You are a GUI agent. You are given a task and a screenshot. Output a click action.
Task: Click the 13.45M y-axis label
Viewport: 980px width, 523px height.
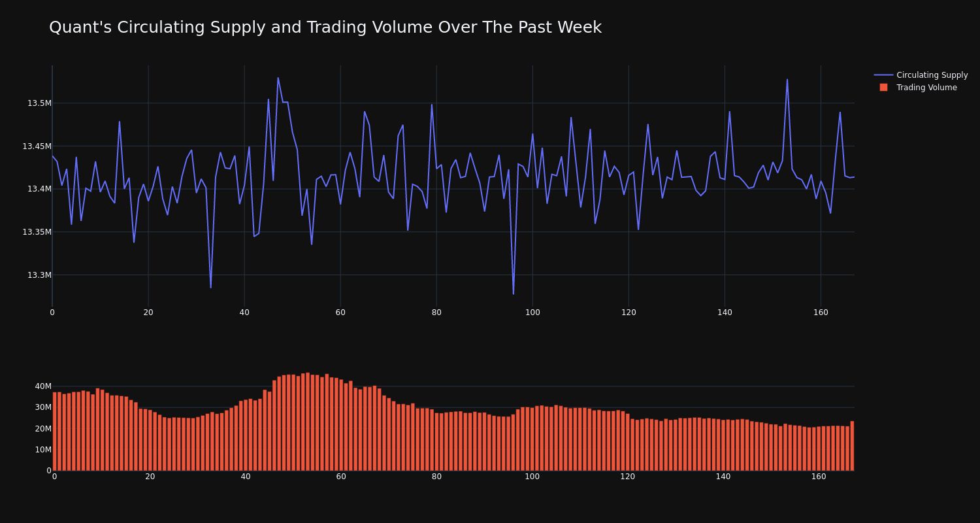point(37,146)
